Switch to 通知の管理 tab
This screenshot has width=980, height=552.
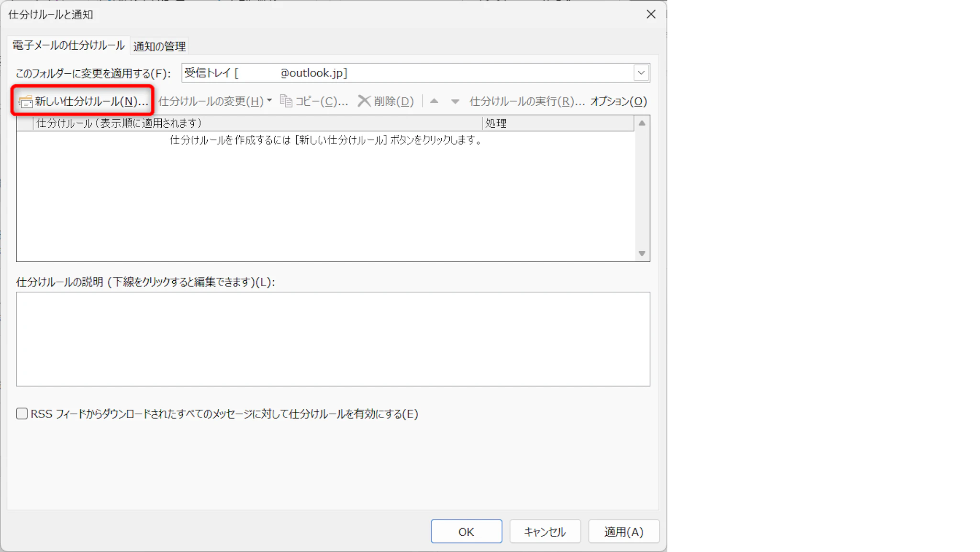(x=159, y=46)
